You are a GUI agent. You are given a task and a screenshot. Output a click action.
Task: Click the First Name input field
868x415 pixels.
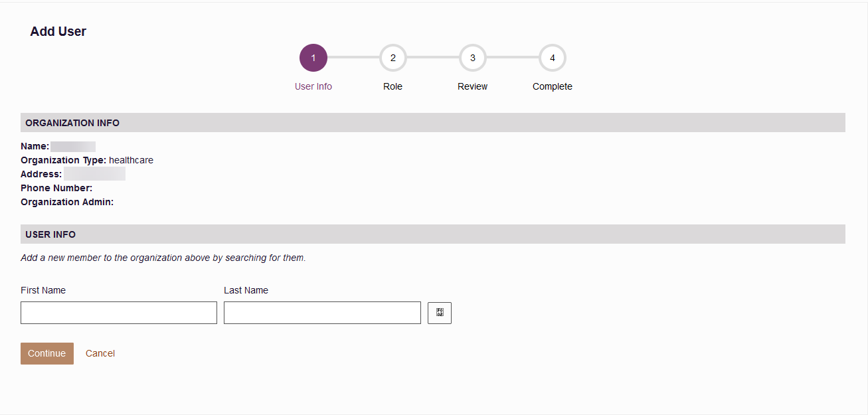[x=119, y=313]
